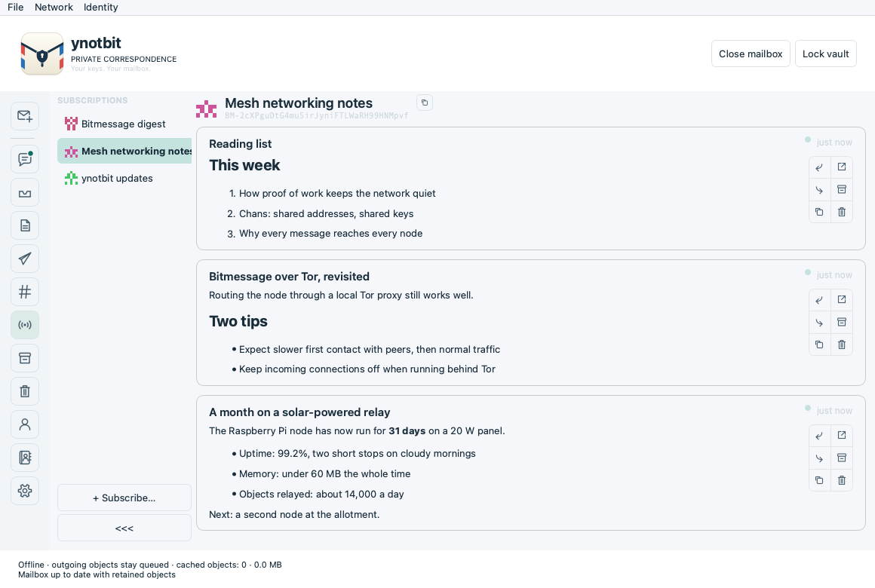Screen dimensions: 875x588
Task: Open Reading list message in new window
Action: pos(842,167)
